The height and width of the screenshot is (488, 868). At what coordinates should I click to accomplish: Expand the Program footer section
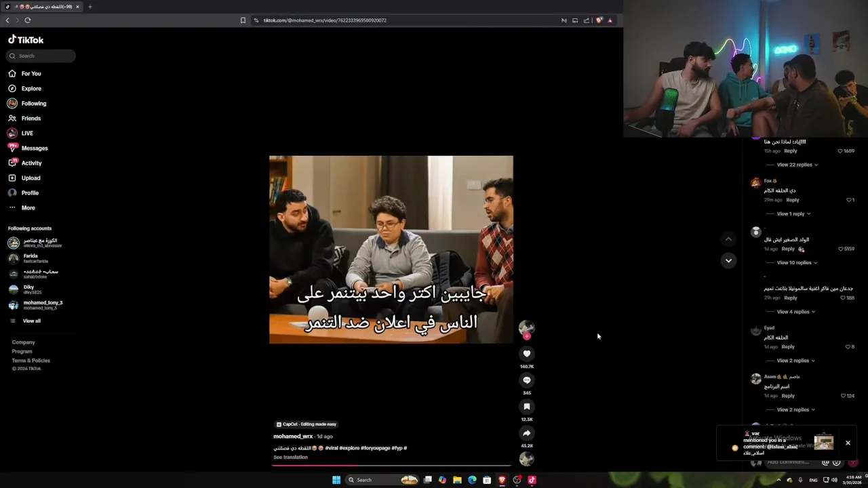(x=22, y=351)
